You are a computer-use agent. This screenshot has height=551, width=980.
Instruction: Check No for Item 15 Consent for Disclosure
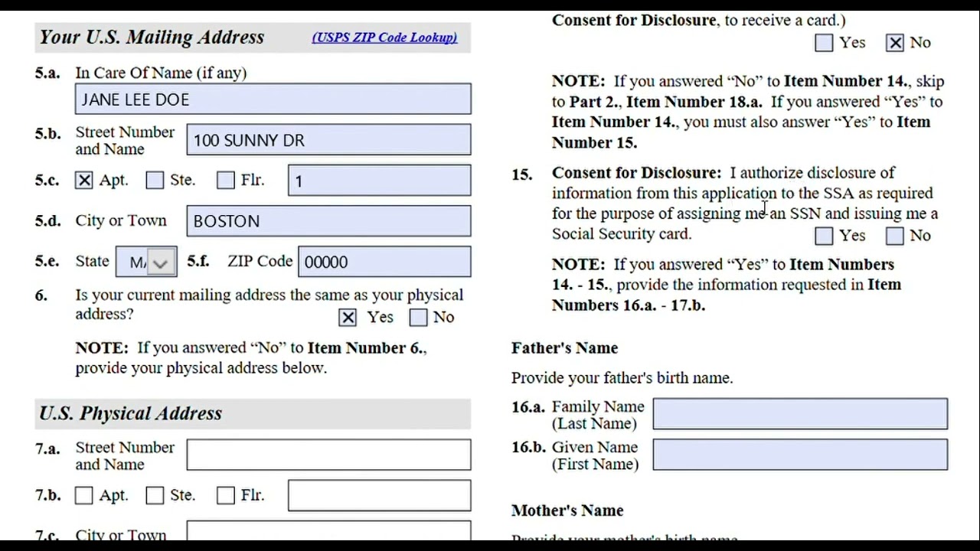coord(895,236)
